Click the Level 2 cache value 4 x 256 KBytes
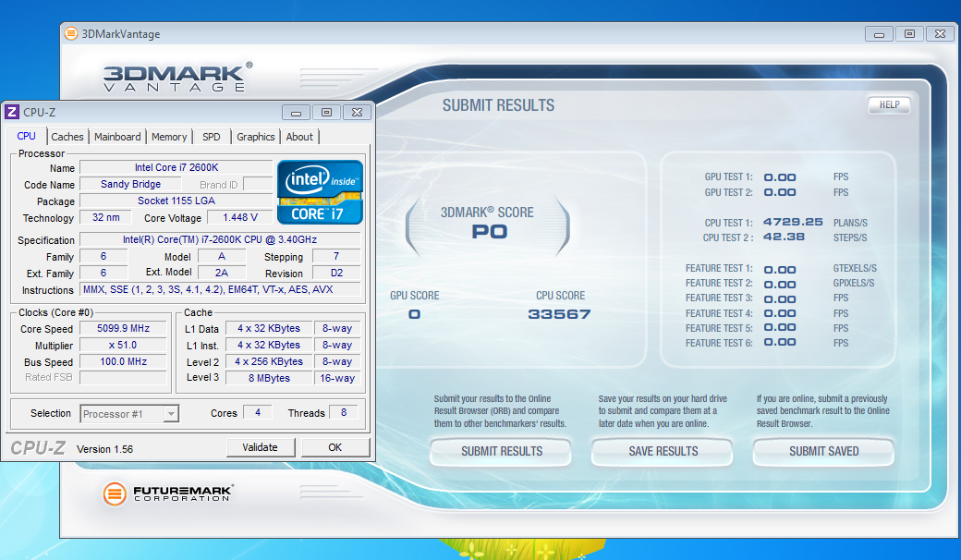Image resolution: width=961 pixels, height=560 pixels. point(269,361)
